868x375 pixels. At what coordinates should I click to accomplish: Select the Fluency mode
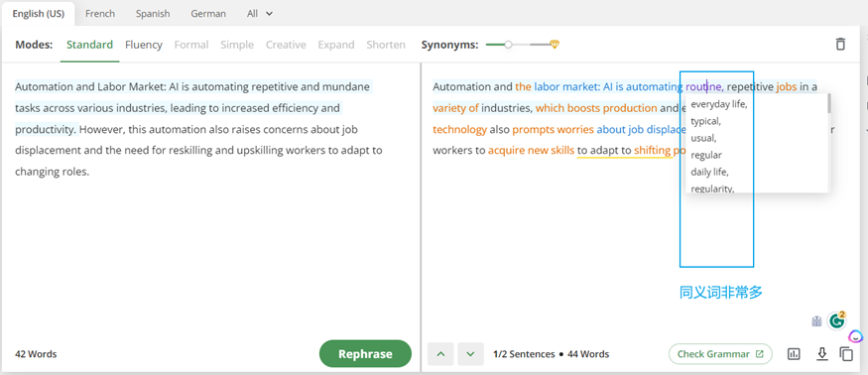[144, 45]
